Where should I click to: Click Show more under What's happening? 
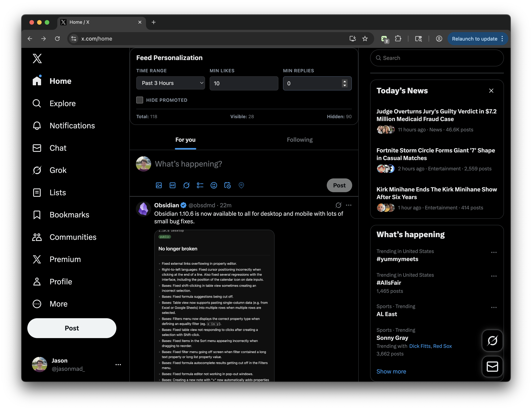(391, 371)
